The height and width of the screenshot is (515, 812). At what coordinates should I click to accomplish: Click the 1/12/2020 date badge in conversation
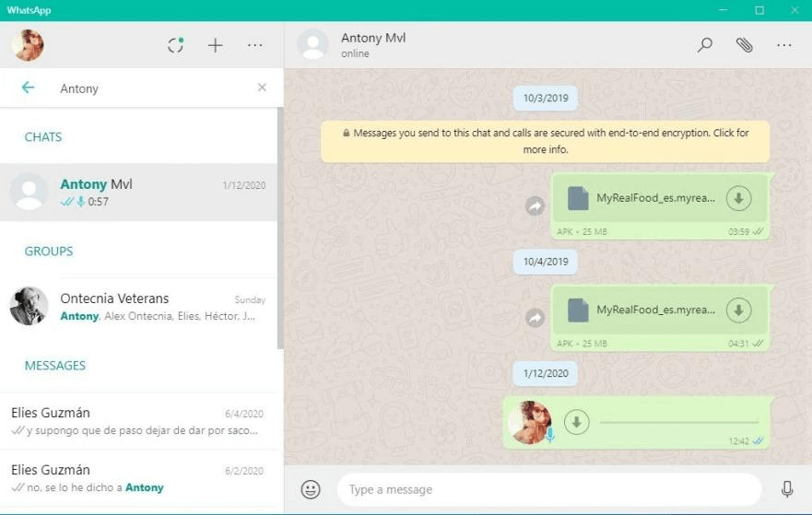point(546,373)
